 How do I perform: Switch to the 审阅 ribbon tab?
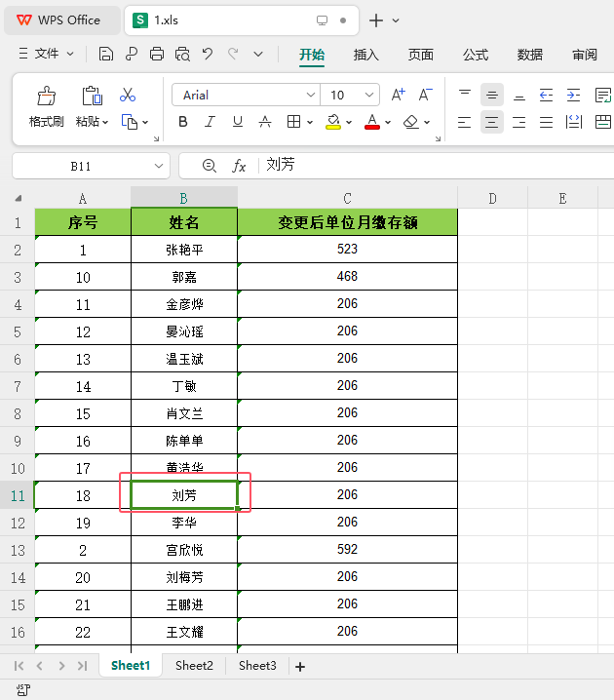point(585,55)
